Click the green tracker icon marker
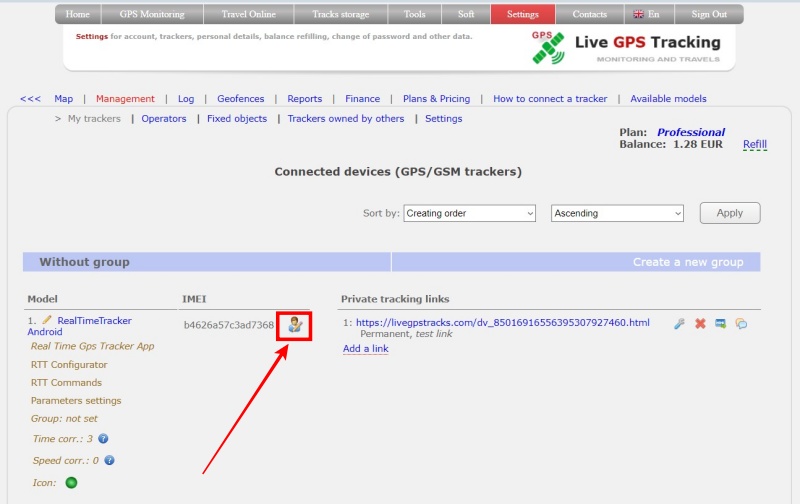This screenshot has height=504, width=800. click(71, 482)
